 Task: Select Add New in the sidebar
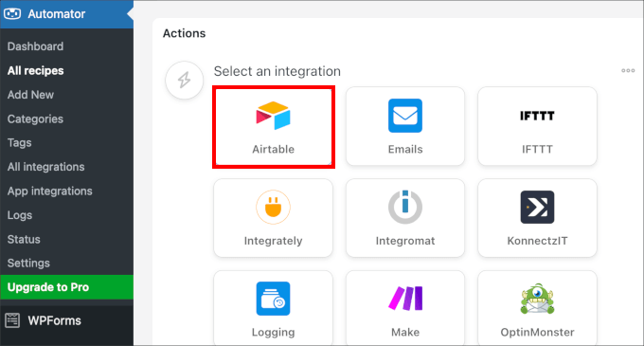point(30,95)
